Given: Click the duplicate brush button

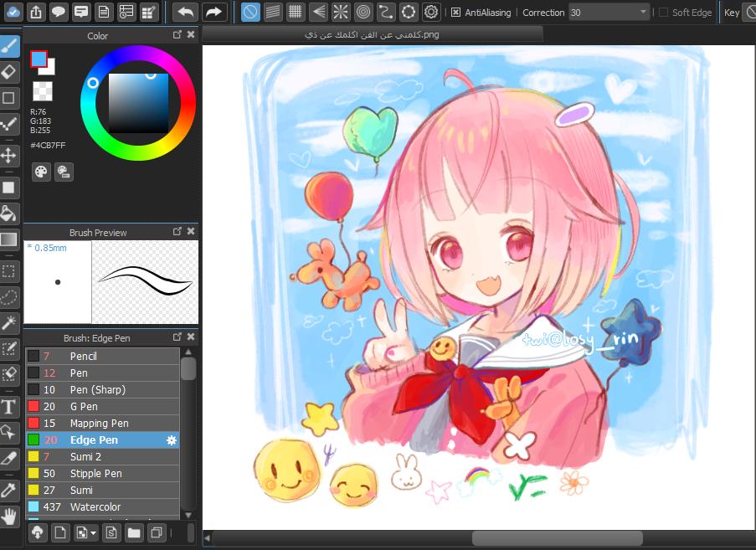Looking at the screenshot, I should pyautogui.click(x=157, y=533).
